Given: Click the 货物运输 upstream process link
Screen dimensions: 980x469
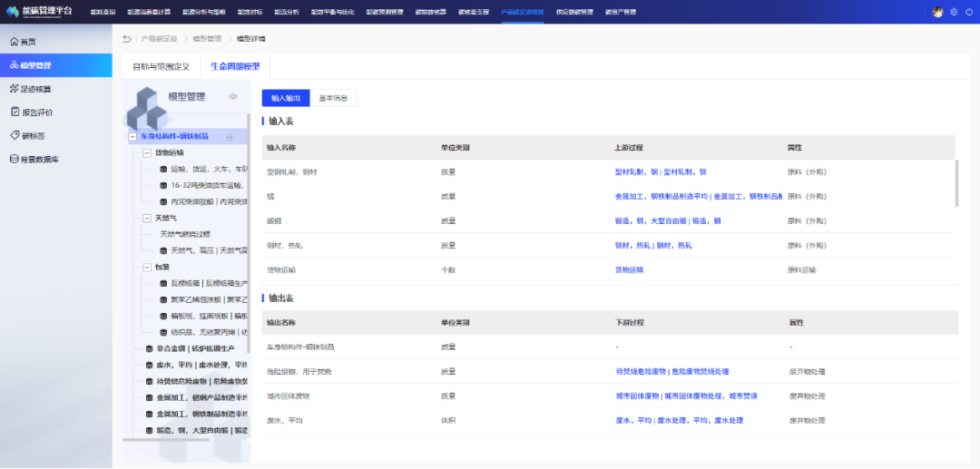Looking at the screenshot, I should tap(629, 270).
